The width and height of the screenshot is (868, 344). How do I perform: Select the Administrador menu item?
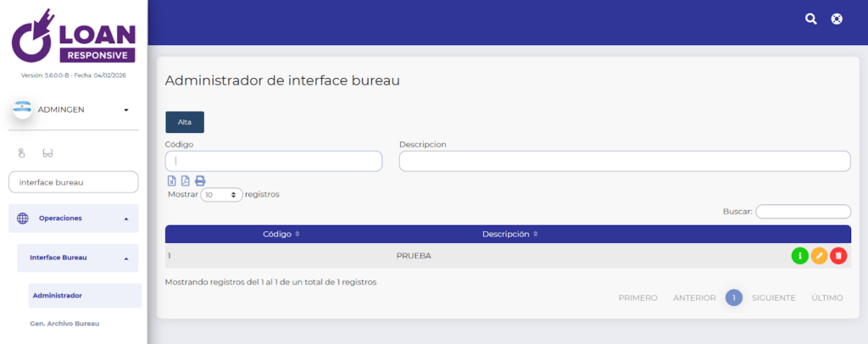58,296
